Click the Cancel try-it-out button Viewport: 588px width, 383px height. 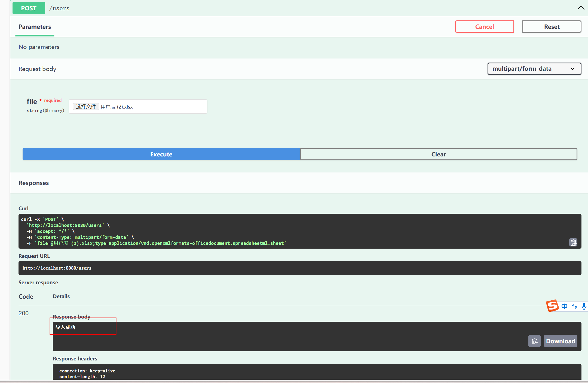pos(485,27)
